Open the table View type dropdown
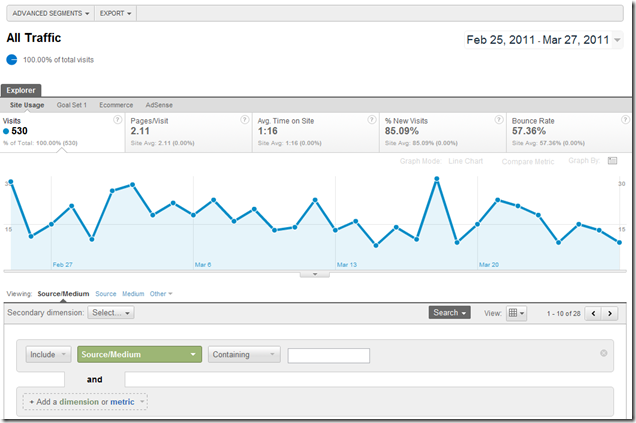Viewport: 636px width, 423px height. (x=516, y=313)
